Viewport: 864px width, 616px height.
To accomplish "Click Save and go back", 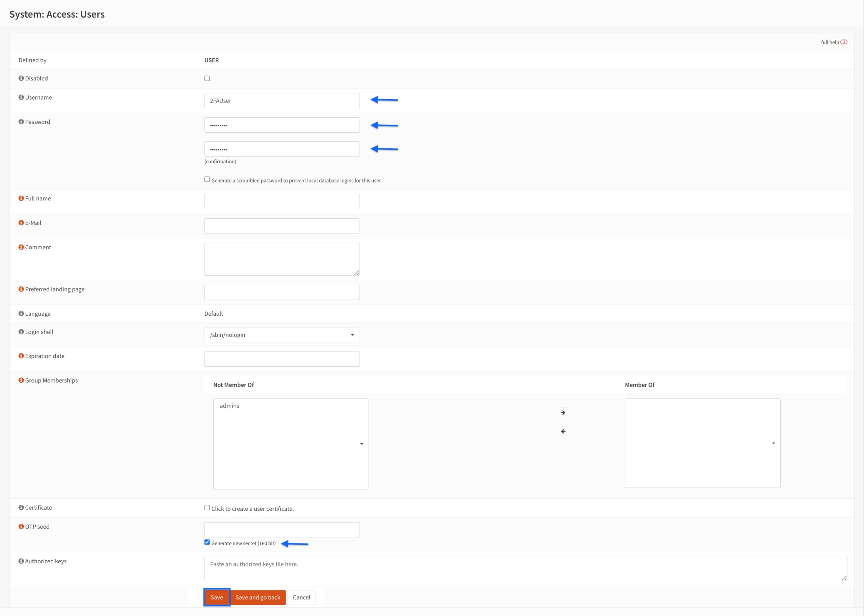I will [258, 597].
